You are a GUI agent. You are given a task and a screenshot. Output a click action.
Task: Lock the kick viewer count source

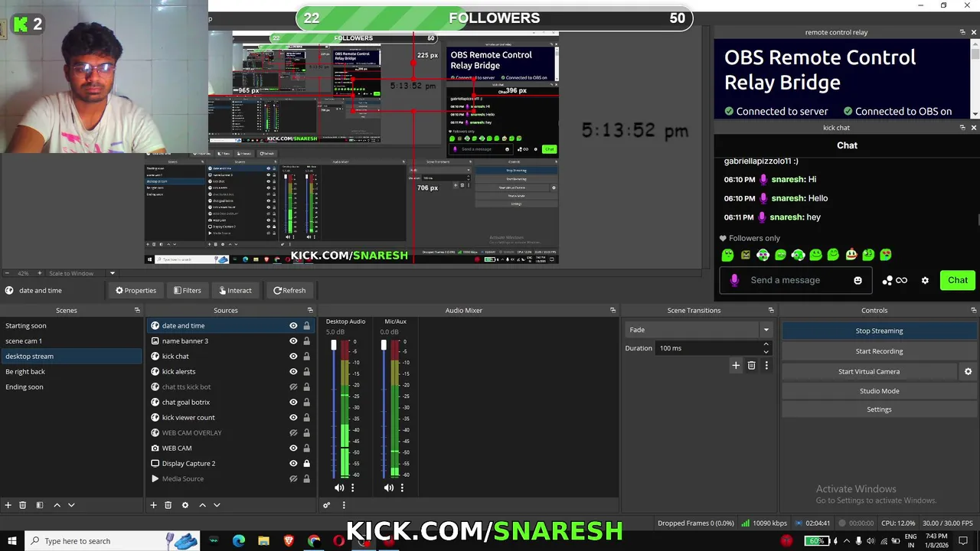(x=307, y=417)
